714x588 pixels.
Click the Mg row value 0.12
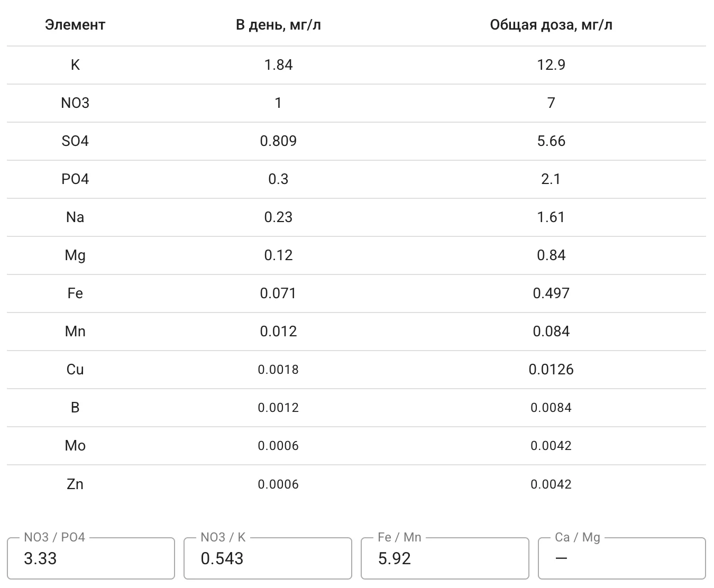pos(279,255)
